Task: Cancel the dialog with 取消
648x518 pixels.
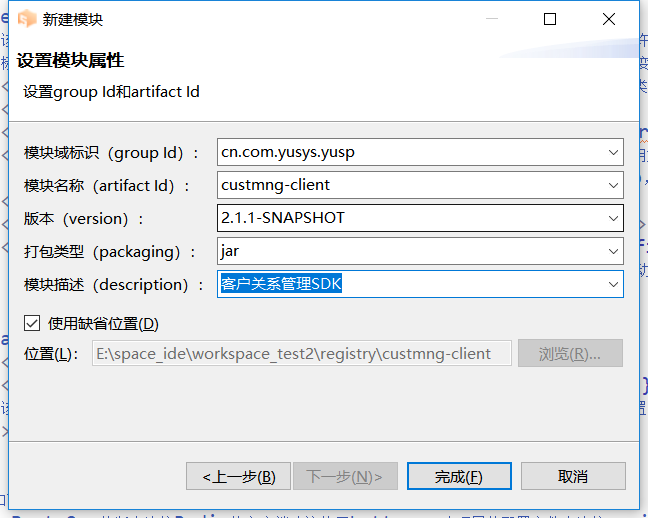Action: (573, 476)
